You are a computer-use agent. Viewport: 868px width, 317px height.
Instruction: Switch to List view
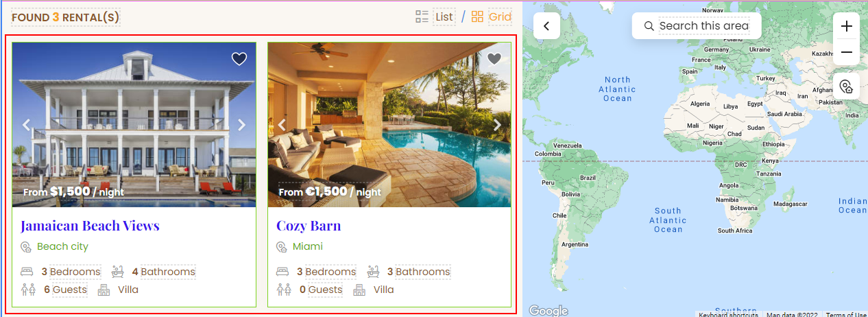pos(444,16)
